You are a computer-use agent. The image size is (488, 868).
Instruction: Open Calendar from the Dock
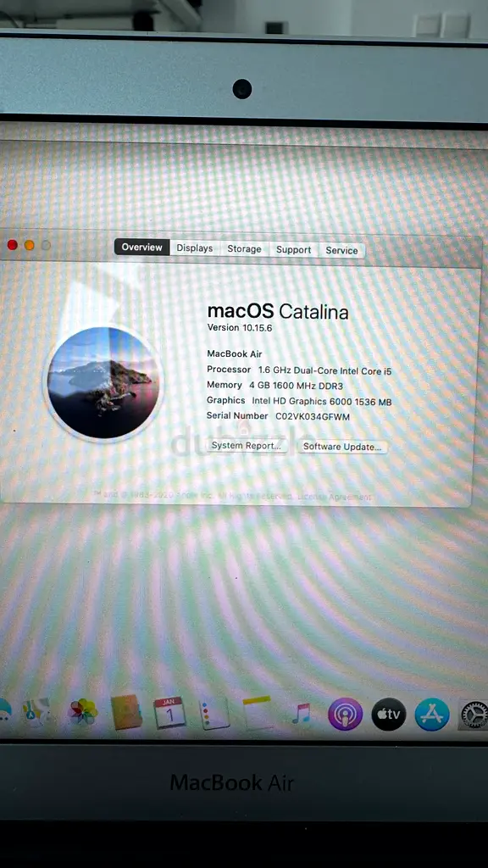[169, 713]
